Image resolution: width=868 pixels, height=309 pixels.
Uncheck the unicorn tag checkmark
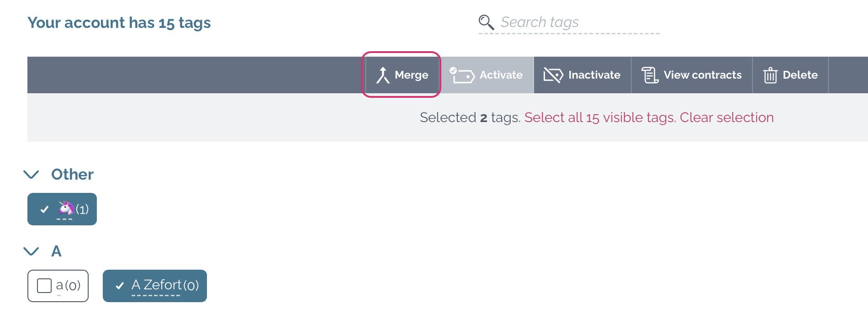(44, 209)
